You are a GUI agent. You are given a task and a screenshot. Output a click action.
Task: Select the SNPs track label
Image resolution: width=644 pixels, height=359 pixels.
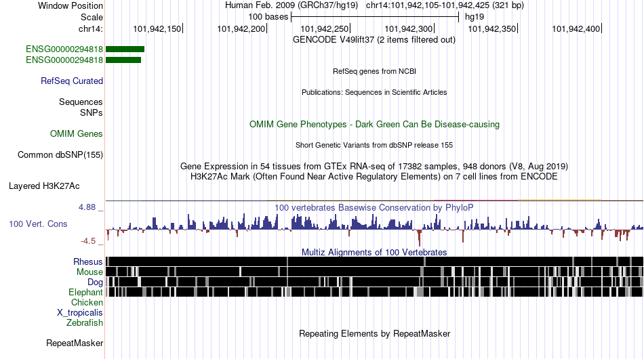click(x=92, y=112)
